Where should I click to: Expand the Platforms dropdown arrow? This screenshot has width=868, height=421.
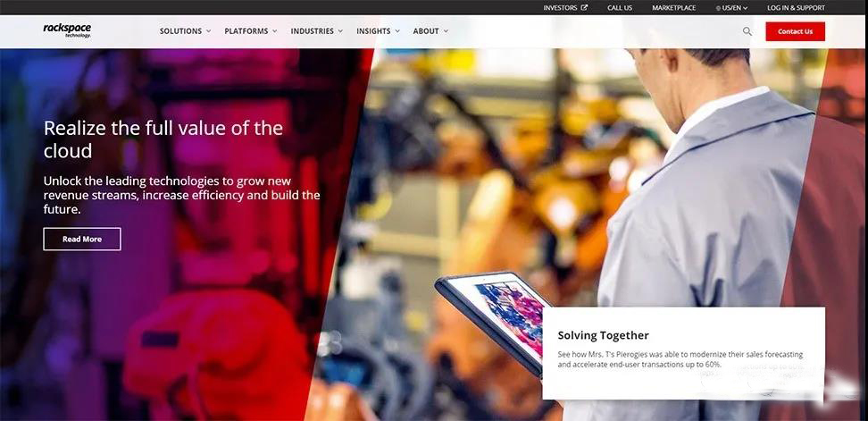274,31
